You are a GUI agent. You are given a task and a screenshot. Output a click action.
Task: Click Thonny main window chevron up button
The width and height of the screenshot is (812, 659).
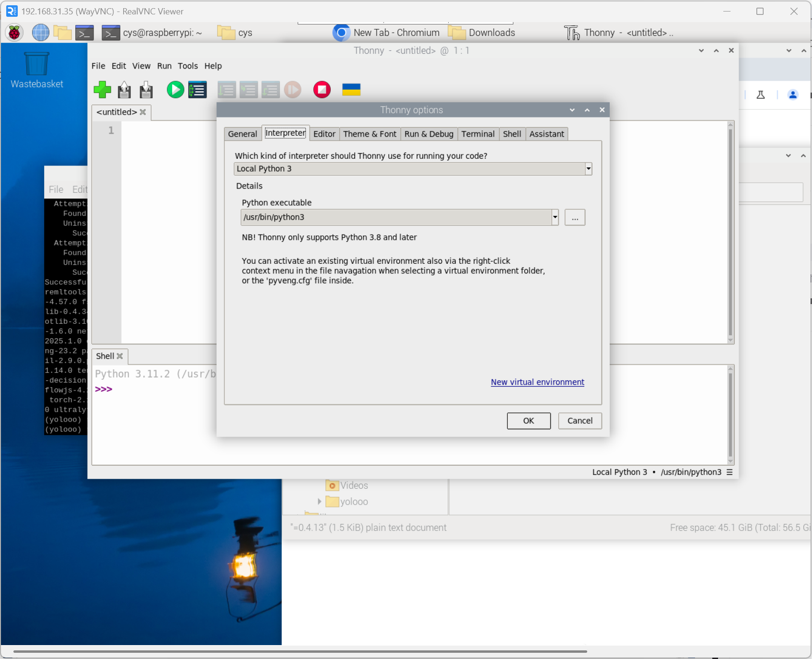tap(716, 50)
